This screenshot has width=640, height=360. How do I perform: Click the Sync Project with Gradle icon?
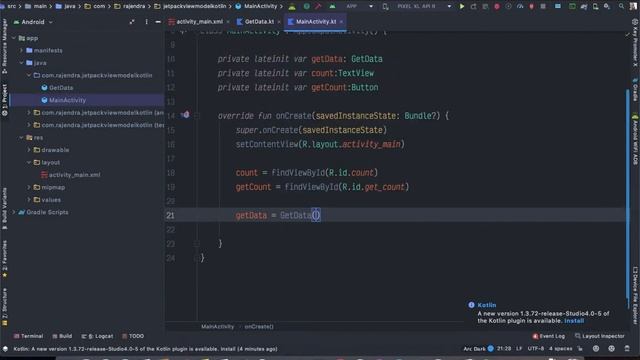584,7
